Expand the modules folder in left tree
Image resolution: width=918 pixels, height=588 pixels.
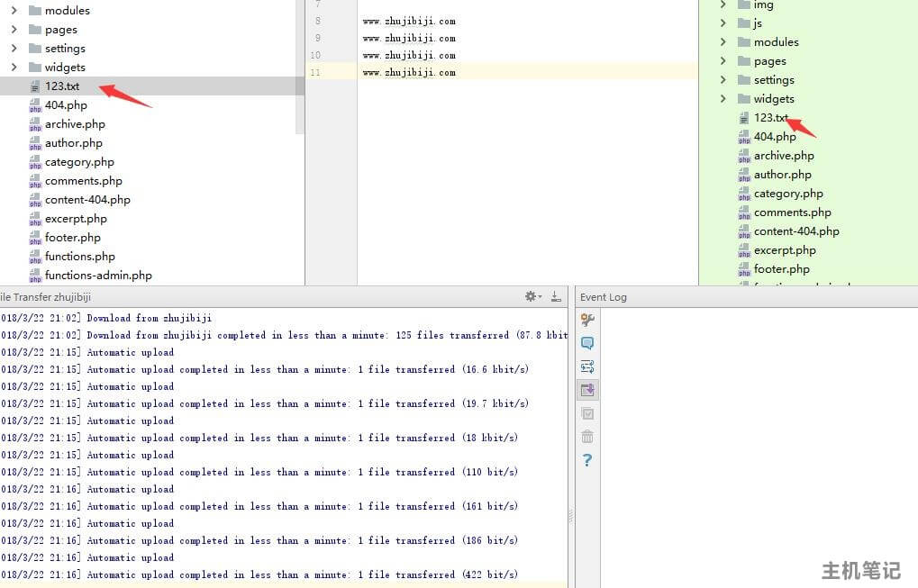[x=14, y=11]
